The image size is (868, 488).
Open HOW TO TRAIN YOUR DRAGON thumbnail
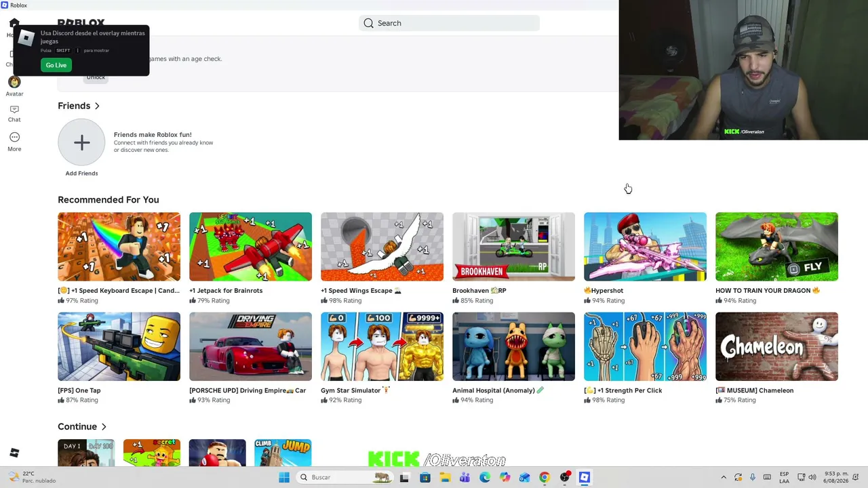pyautogui.click(x=776, y=247)
